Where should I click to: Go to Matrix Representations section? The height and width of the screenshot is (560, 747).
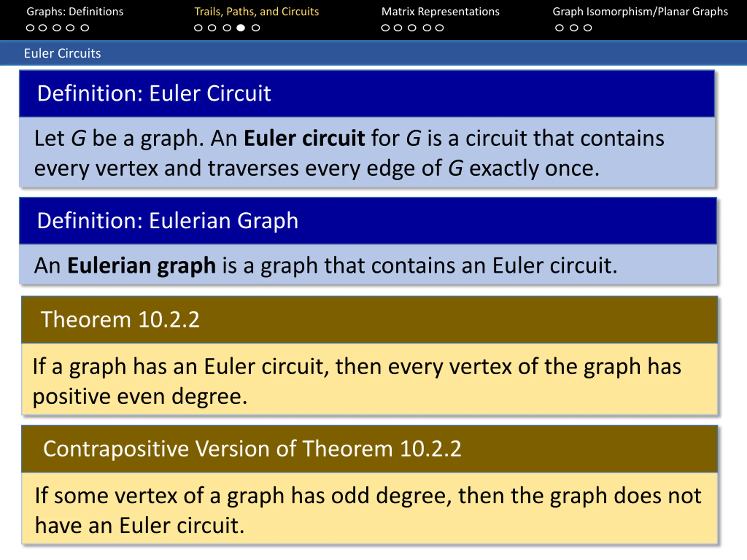point(440,12)
